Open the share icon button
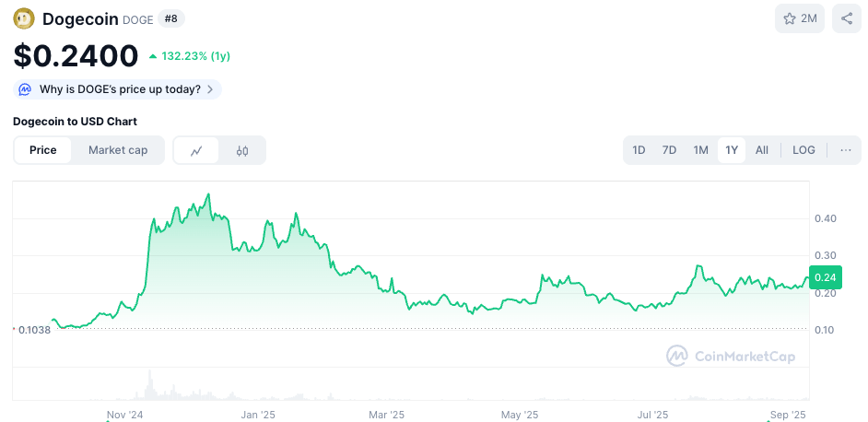Image resolution: width=868 pixels, height=422 pixels. [x=847, y=18]
